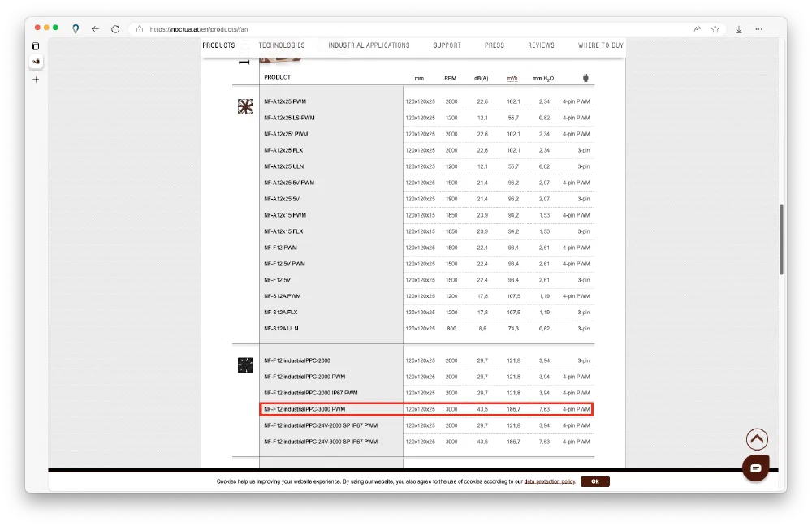Open the data protection policy link
Viewport: 812px width, 526px height.
click(550, 481)
